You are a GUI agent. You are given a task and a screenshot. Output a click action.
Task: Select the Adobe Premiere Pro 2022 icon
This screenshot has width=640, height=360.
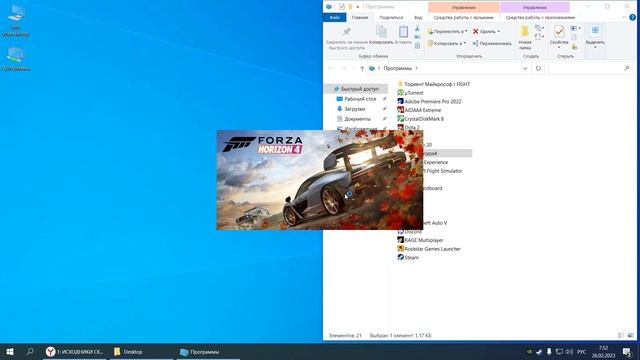pos(400,101)
